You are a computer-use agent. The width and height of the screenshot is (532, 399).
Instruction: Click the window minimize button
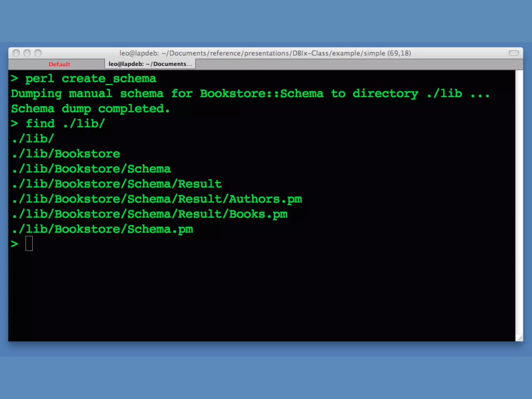[27, 53]
